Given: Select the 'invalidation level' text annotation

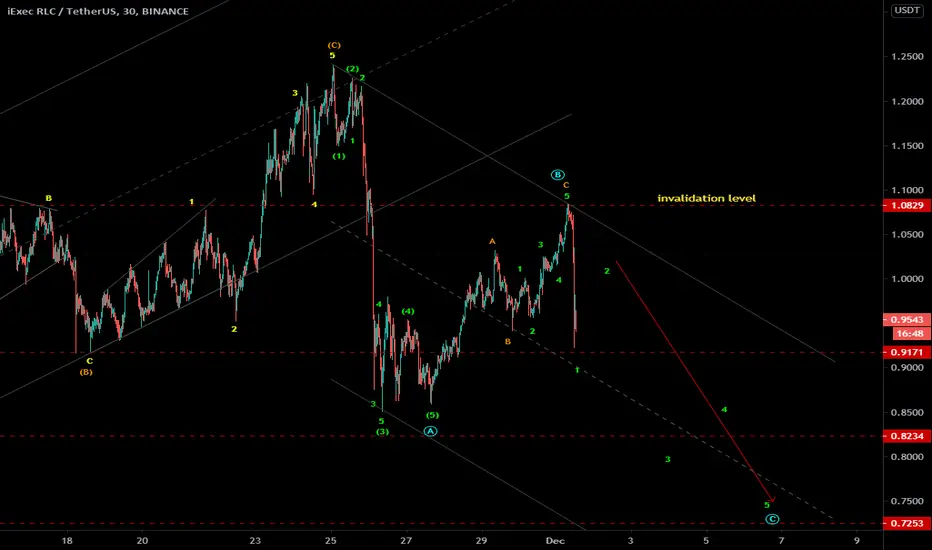Looking at the screenshot, I should pos(706,198).
